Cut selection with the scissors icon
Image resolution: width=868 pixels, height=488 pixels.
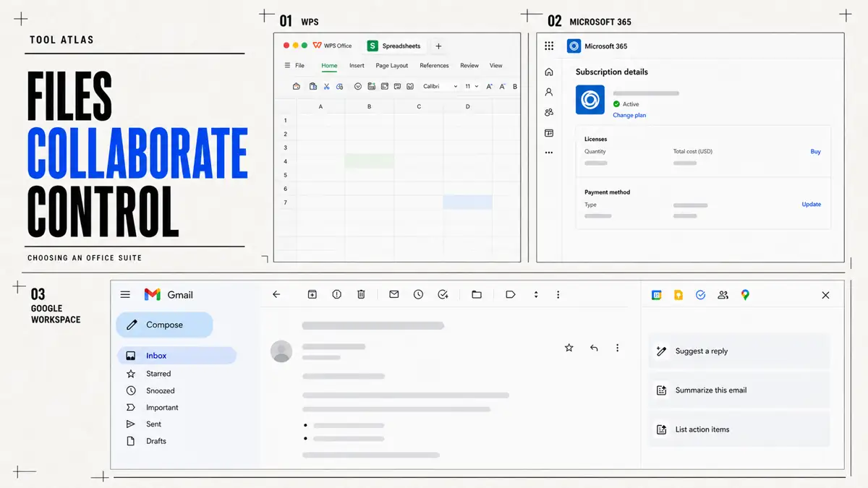pos(327,86)
